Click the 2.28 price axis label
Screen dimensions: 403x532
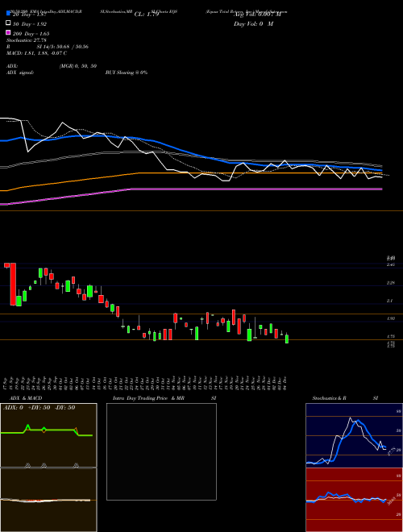tap(390, 283)
